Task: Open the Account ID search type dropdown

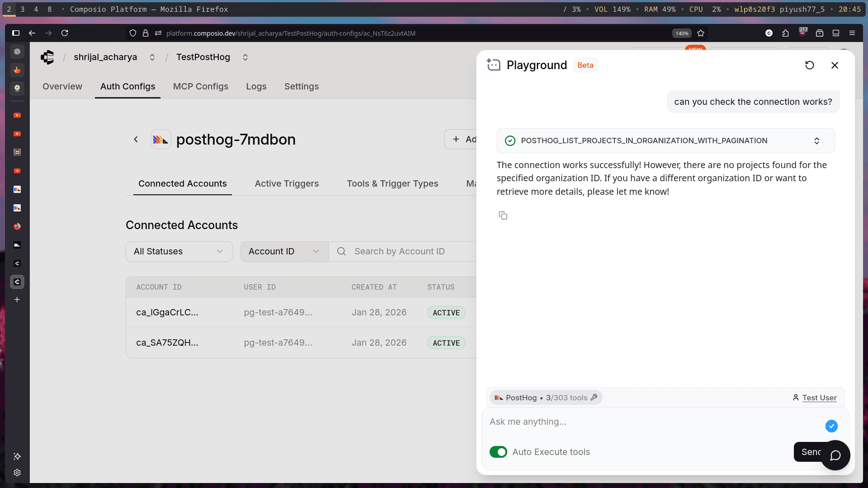Action: [x=284, y=251]
